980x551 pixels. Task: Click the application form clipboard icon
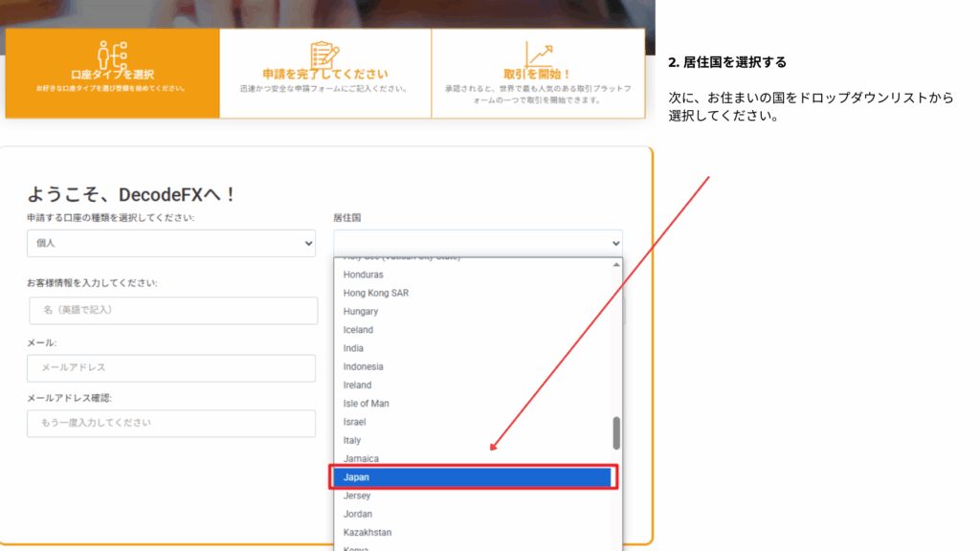[324, 54]
